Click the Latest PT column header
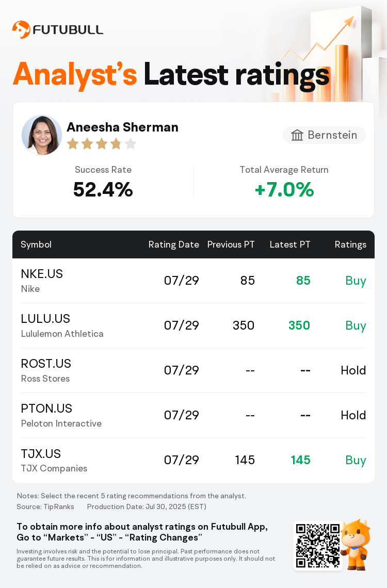Viewport: 387px width, 588px height. point(290,244)
